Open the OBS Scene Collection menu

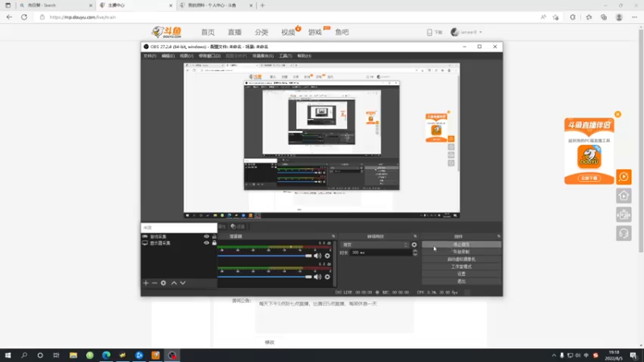tap(263, 56)
